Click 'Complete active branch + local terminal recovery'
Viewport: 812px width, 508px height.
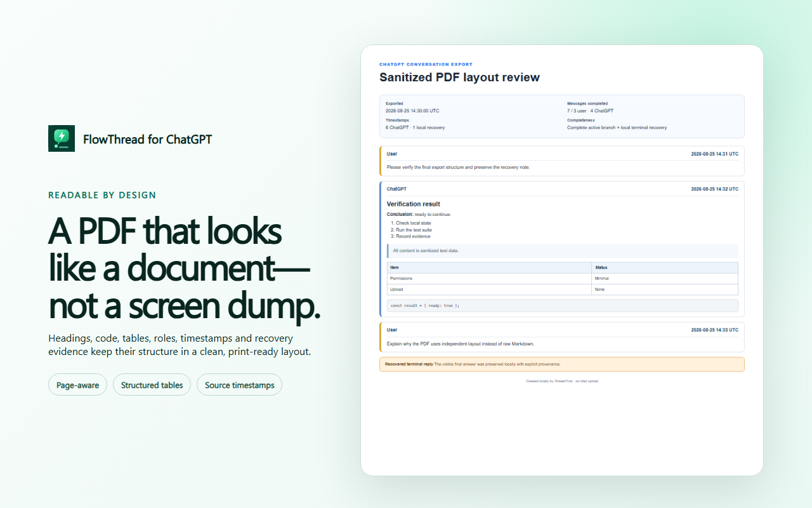[x=617, y=128]
